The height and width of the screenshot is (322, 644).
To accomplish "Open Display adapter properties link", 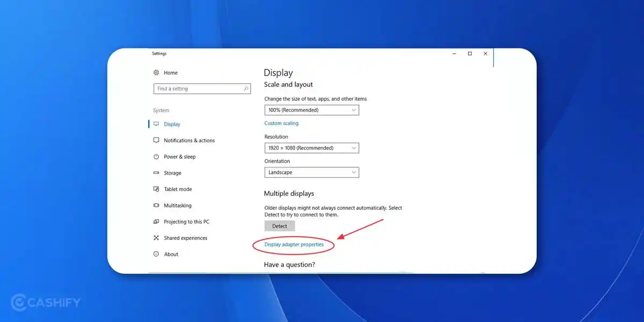I will (x=294, y=245).
